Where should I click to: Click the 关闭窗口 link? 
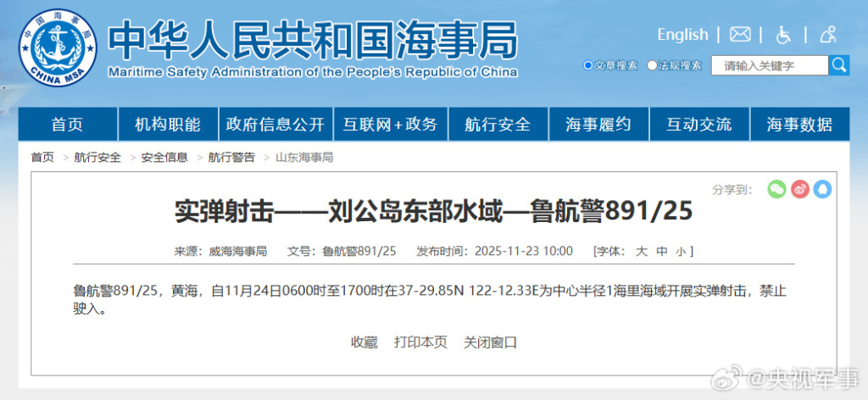click(x=490, y=342)
